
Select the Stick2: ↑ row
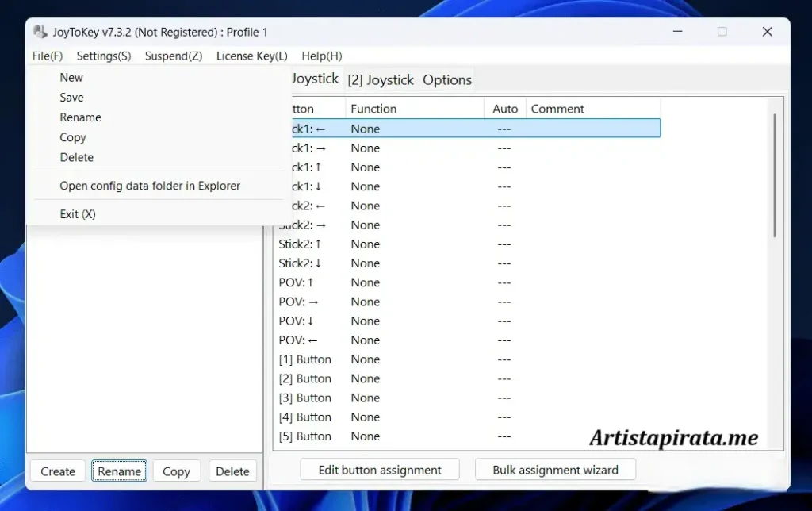pos(468,244)
